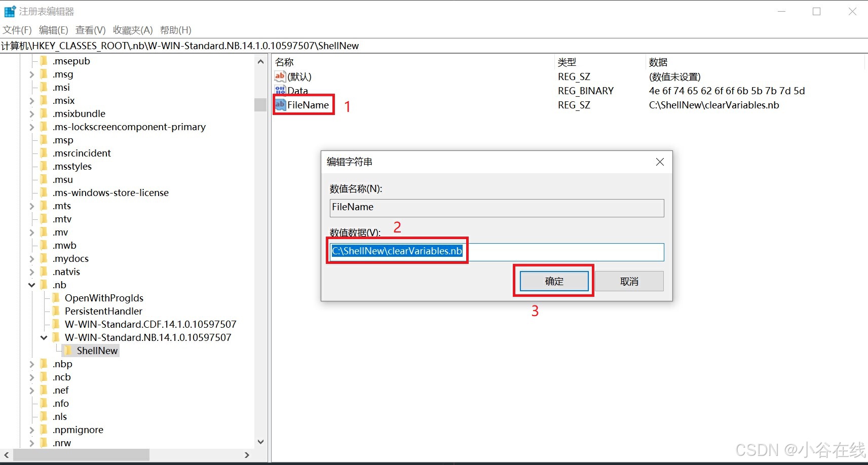The image size is (868, 465).
Task: Open the 收藏夹(A) menu
Action: [133, 30]
